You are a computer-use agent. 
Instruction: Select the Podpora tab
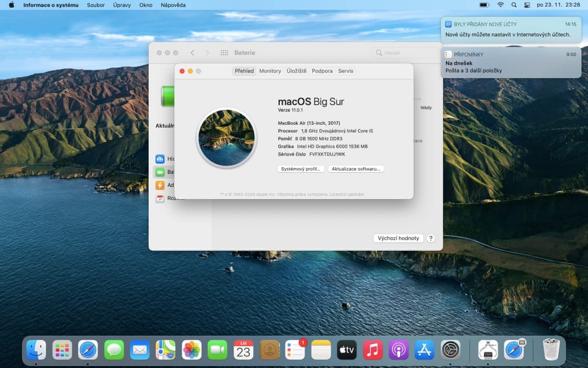click(x=322, y=71)
